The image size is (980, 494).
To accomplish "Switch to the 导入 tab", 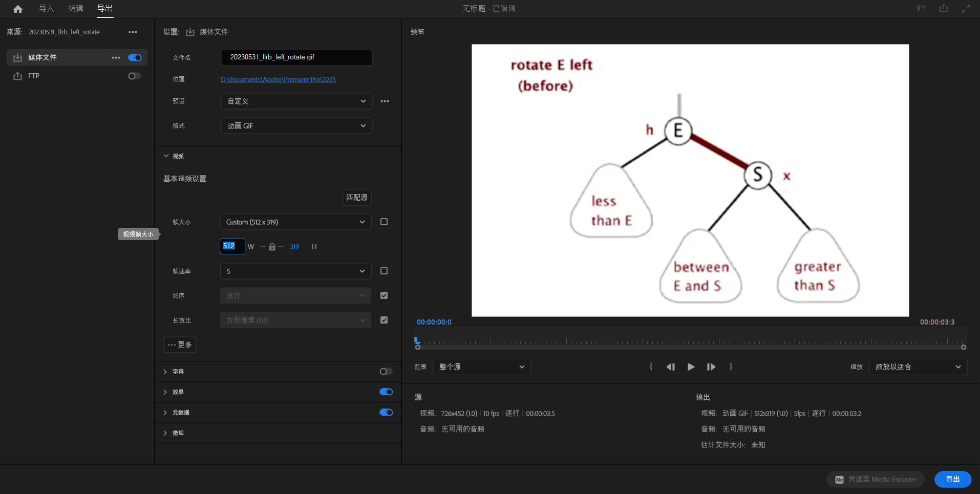I will (46, 9).
